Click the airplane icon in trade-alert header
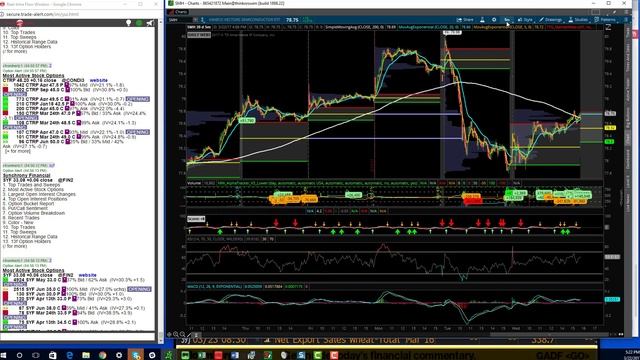The width and height of the screenshot is (640, 360). [150, 23]
